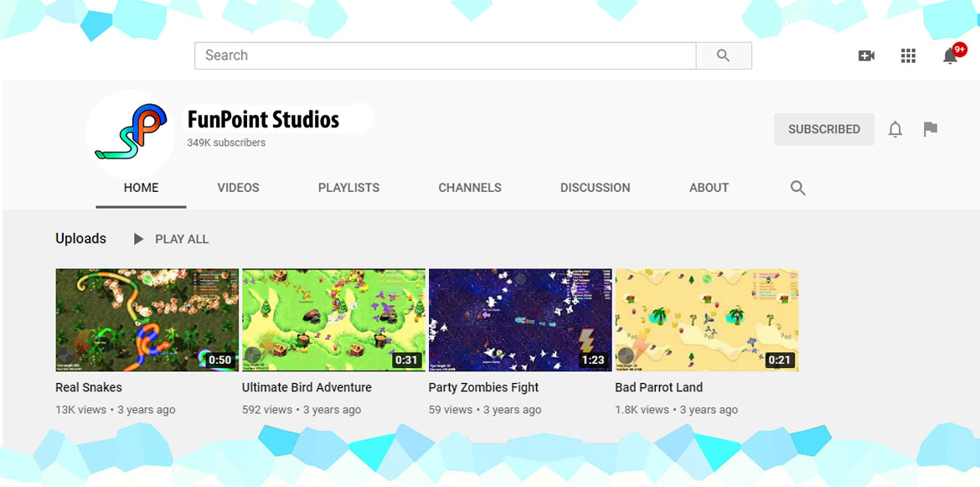
Task: Switch to the HOME tab
Action: tap(142, 188)
